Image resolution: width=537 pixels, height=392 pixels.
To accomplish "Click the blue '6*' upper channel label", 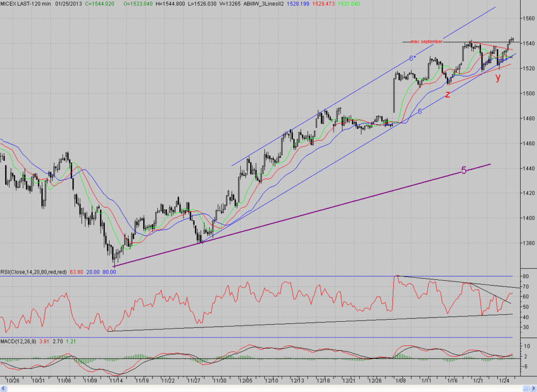I will pyautogui.click(x=412, y=59).
